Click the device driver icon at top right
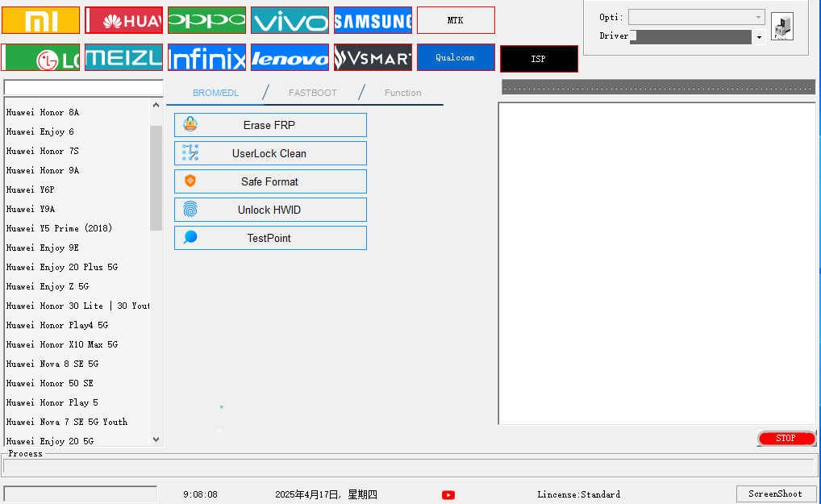 click(781, 27)
